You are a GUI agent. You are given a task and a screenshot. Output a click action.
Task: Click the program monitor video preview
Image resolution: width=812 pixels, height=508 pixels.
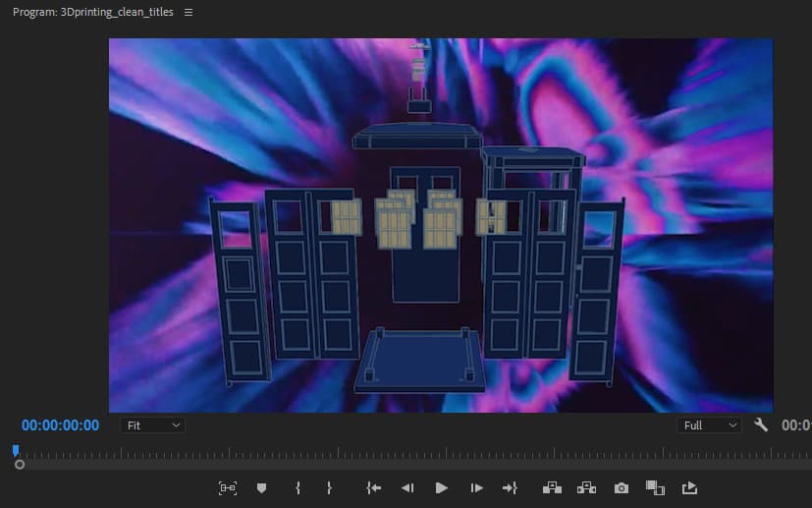tap(441, 225)
